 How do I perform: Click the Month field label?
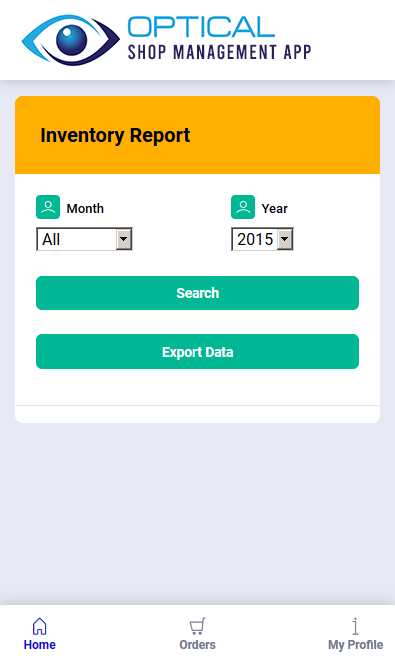point(85,208)
